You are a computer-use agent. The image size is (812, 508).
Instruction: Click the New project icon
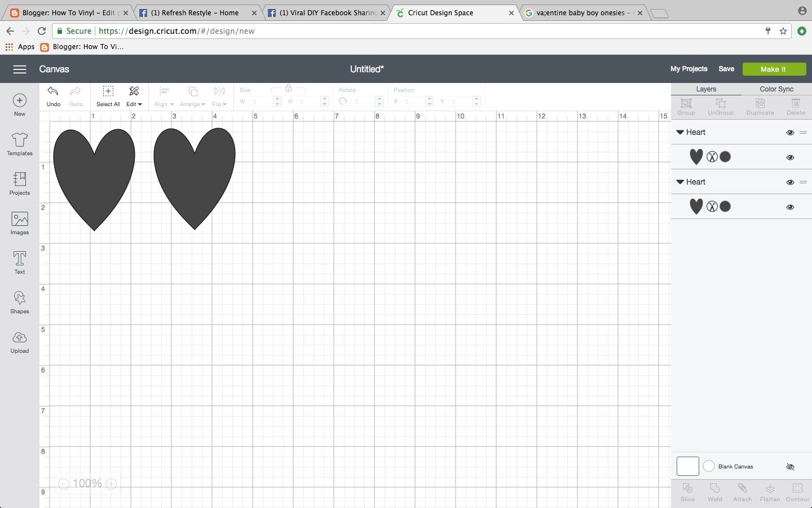click(20, 100)
